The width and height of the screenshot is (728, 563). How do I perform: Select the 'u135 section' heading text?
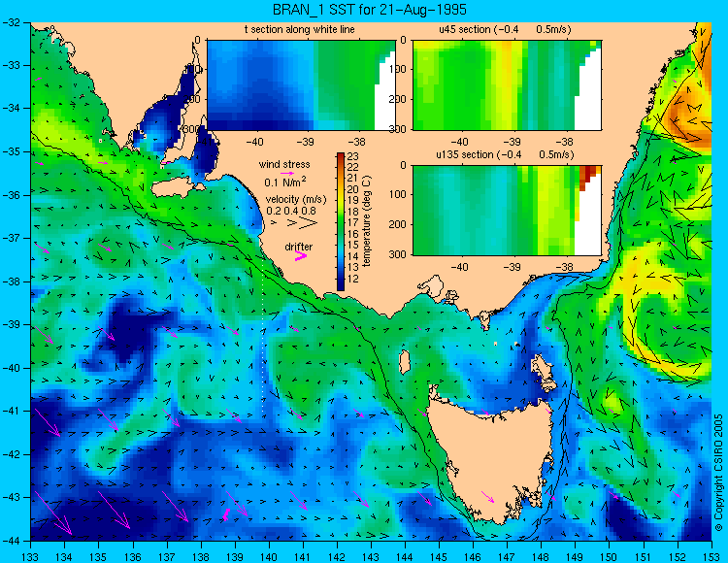point(463,154)
